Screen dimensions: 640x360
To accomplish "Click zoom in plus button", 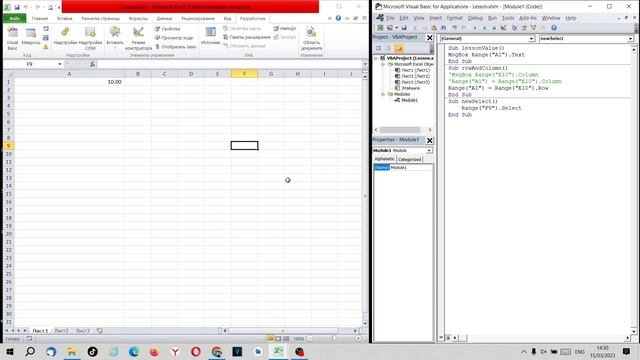I will tap(358, 338).
